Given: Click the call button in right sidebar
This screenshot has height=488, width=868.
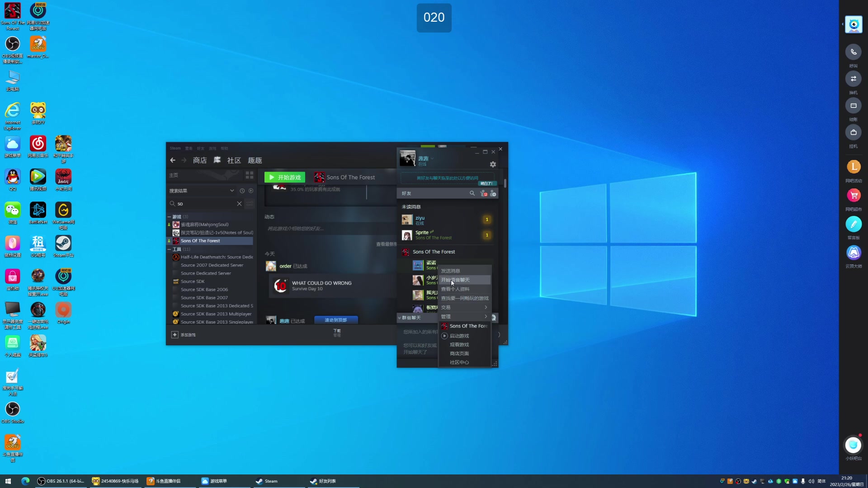Looking at the screenshot, I should [x=854, y=52].
